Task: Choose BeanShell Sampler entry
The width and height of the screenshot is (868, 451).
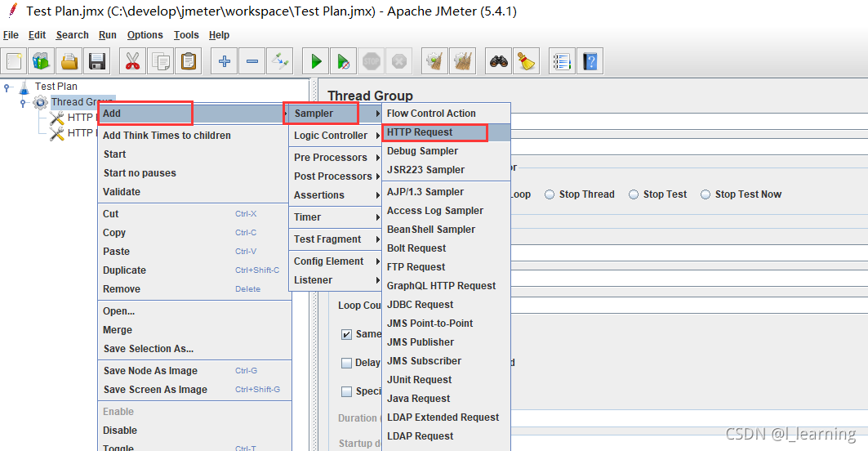Action: [x=446, y=230]
